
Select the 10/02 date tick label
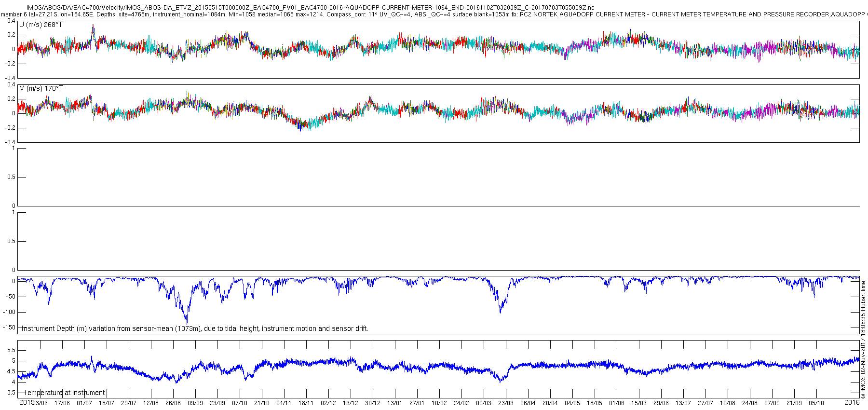(x=439, y=403)
